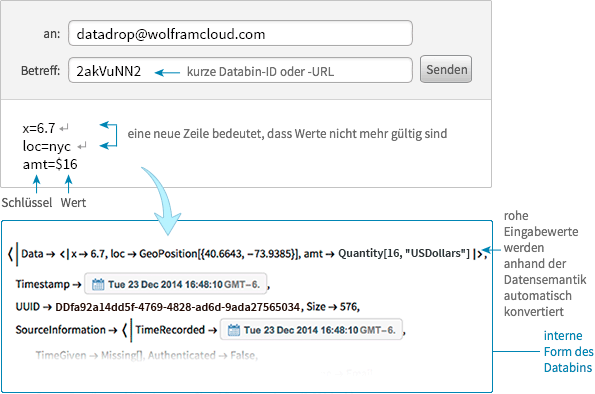The image size is (595, 394).
Task: Click the Senden button
Action: (x=445, y=69)
